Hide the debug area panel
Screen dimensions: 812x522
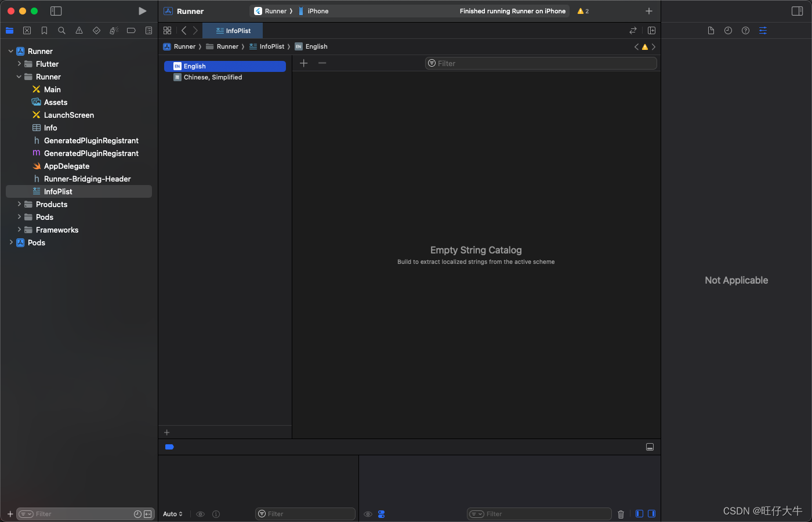(x=650, y=447)
